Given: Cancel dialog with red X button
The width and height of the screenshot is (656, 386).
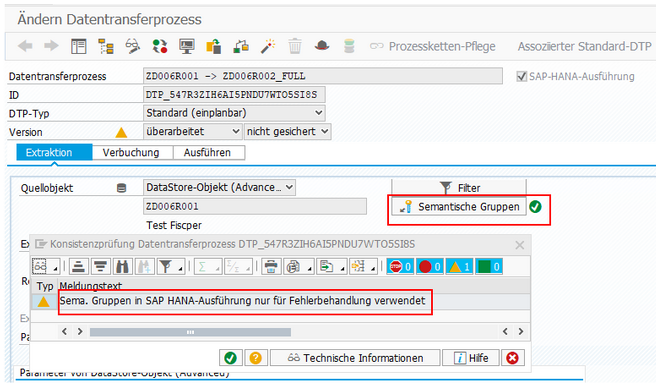Looking at the screenshot, I should click(512, 358).
